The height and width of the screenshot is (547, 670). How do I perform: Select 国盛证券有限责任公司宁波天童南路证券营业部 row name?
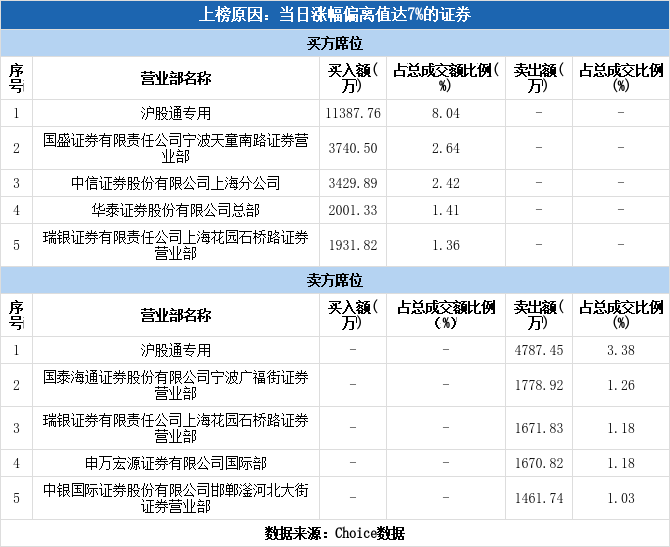click(176, 148)
